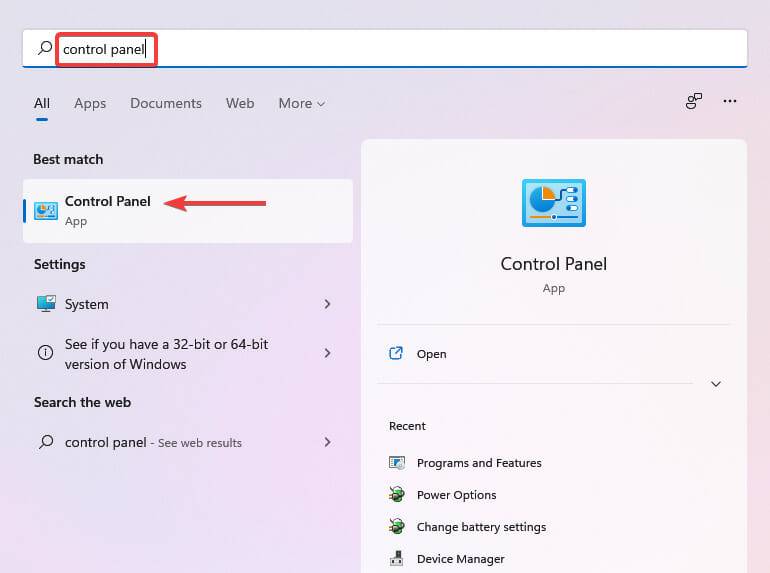770x573 pixels.
Task: Expand the 32-bit or 64-bit result chevron
Action: tap(327, 353)
